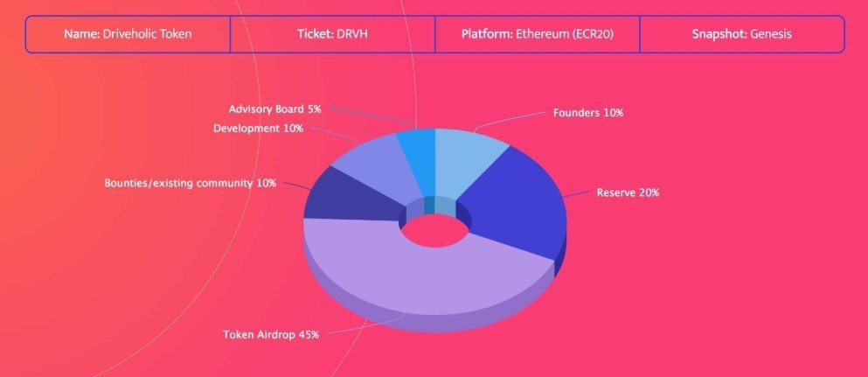
Task: Click the Driveholic Token name text
Action: (147, 34)
